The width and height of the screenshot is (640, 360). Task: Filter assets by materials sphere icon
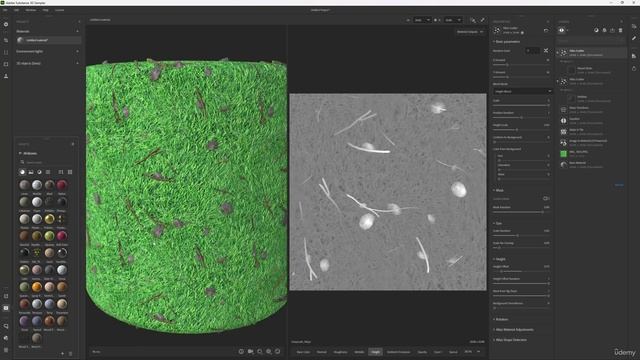click(22, 172)
